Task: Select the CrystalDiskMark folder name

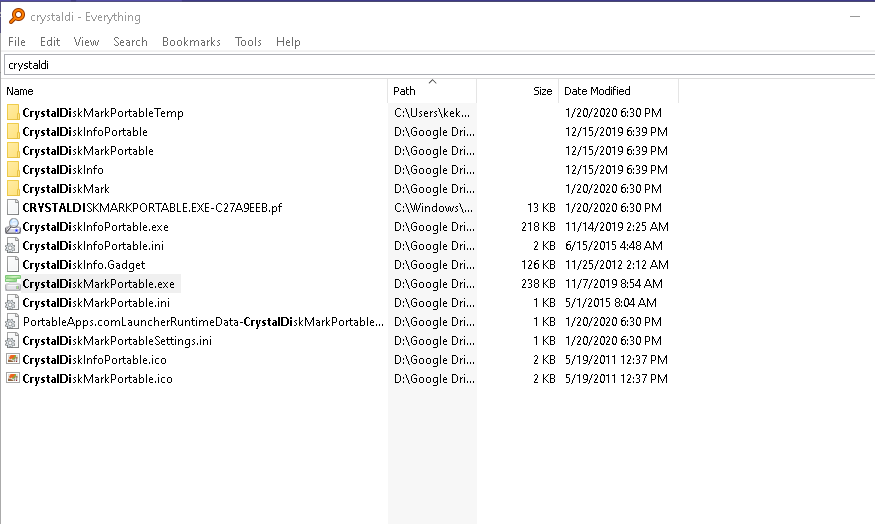Action: 66,189
